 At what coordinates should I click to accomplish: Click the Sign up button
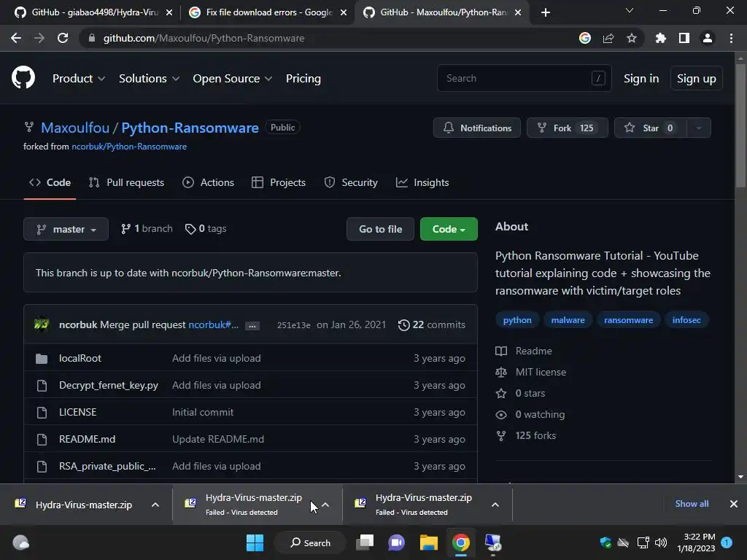coord(697,79)
